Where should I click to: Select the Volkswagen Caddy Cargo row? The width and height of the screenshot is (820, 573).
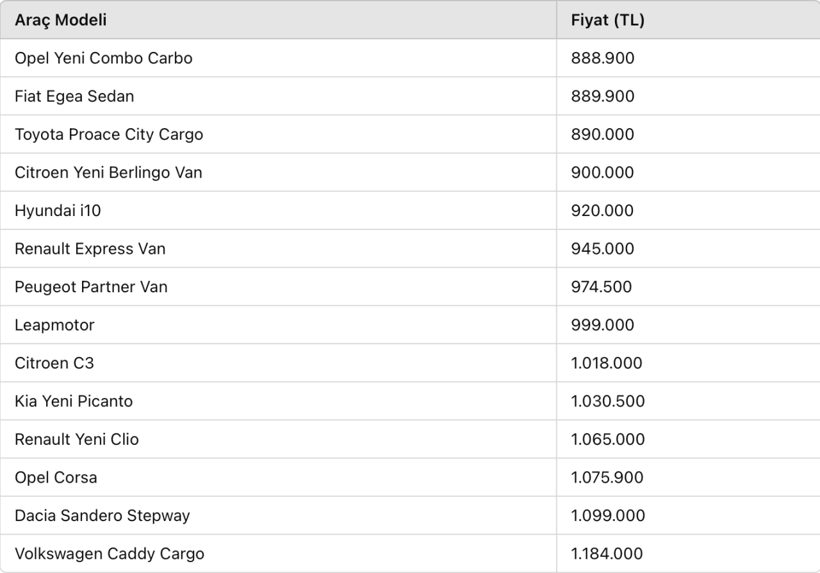tap(109, 553)
